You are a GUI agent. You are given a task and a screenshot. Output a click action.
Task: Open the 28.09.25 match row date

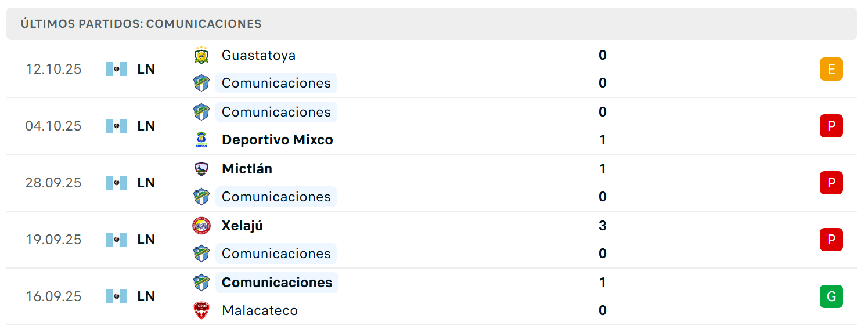point(53,183)
